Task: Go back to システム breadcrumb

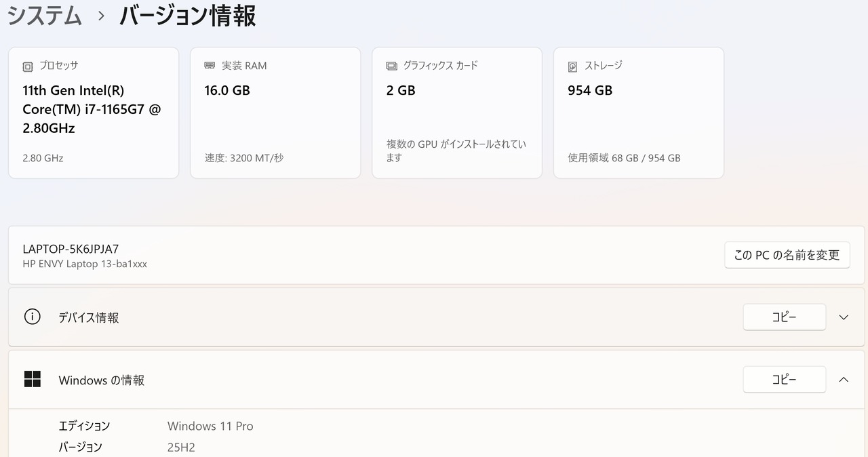Action: (45, 16)
